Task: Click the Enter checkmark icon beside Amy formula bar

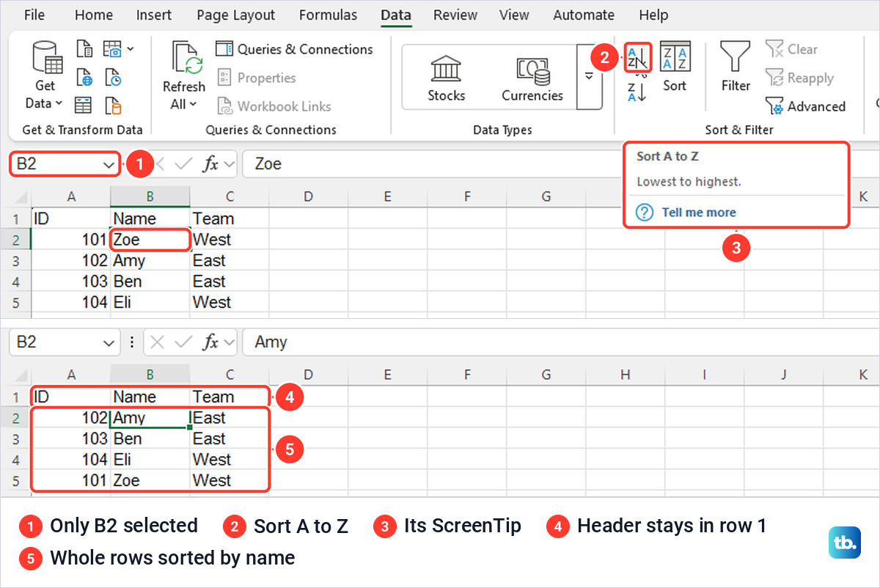Action: pyautogui.click(x=184, y=342)
